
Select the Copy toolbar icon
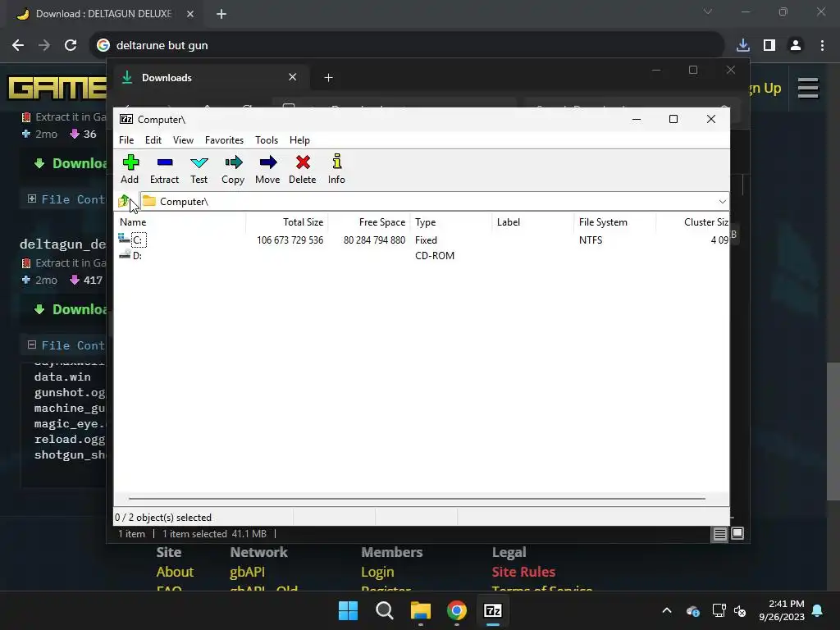[x=233, y=169]
